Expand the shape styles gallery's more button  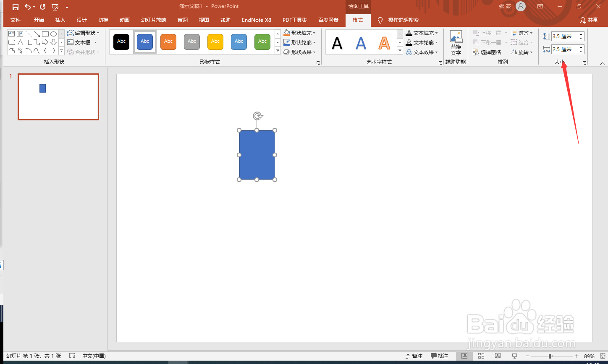click(278, 51)
